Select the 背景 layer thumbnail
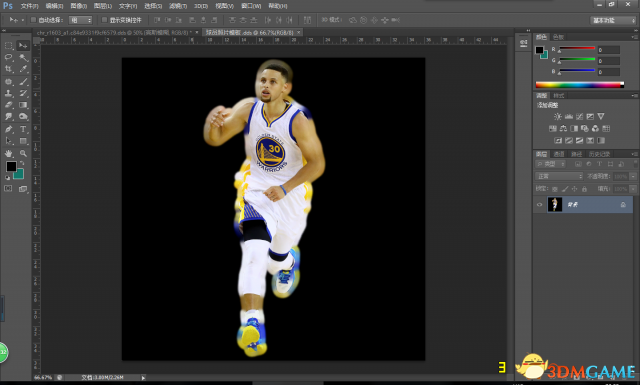The height and width of the screenshot is (385, 640). point(555,205)
